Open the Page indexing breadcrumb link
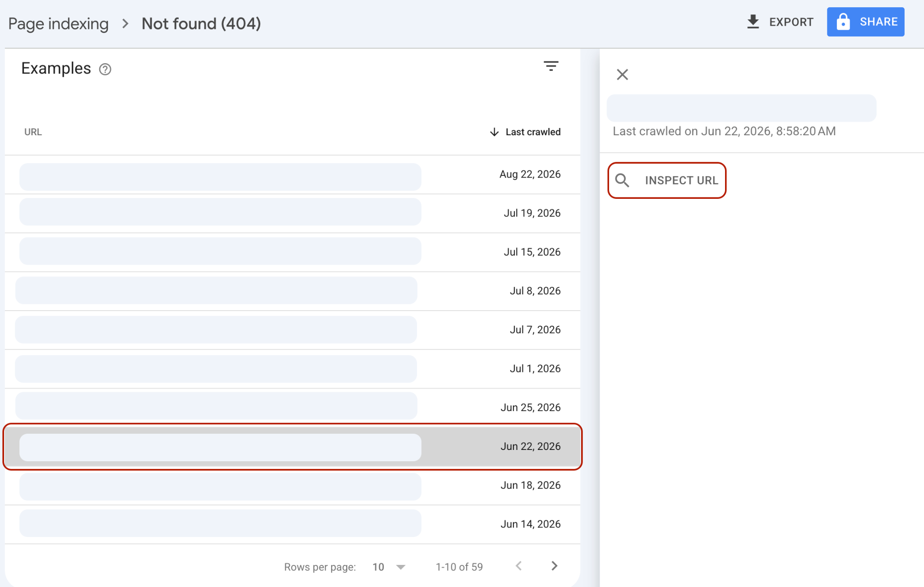Screen dimensions: 924x587 59,24
